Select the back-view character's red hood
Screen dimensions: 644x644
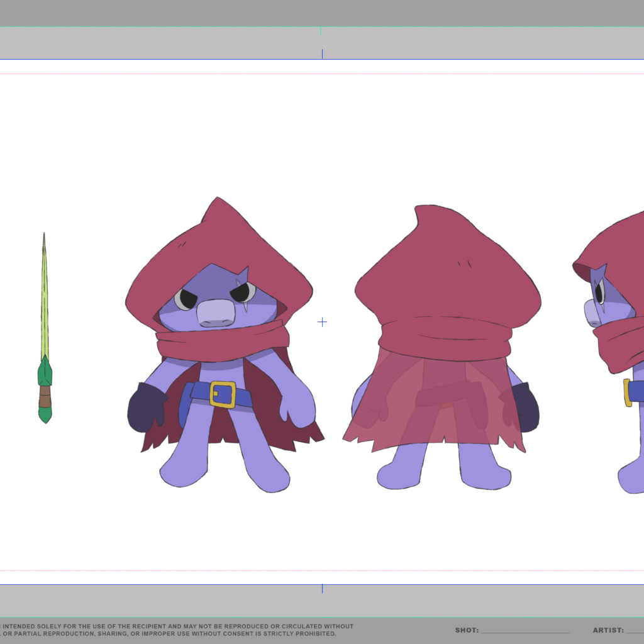(448, 270)
